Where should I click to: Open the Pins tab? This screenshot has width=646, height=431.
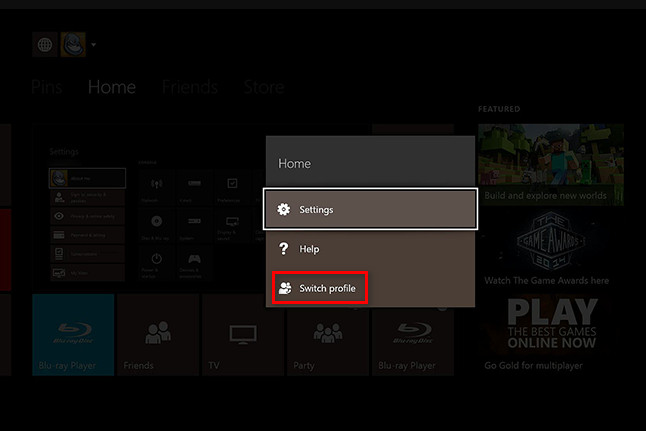[x=47, y=87]
